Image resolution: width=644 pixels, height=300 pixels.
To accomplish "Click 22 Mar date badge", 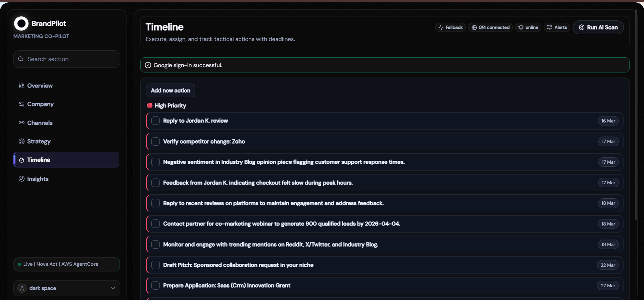I will [x=608, y=265].
